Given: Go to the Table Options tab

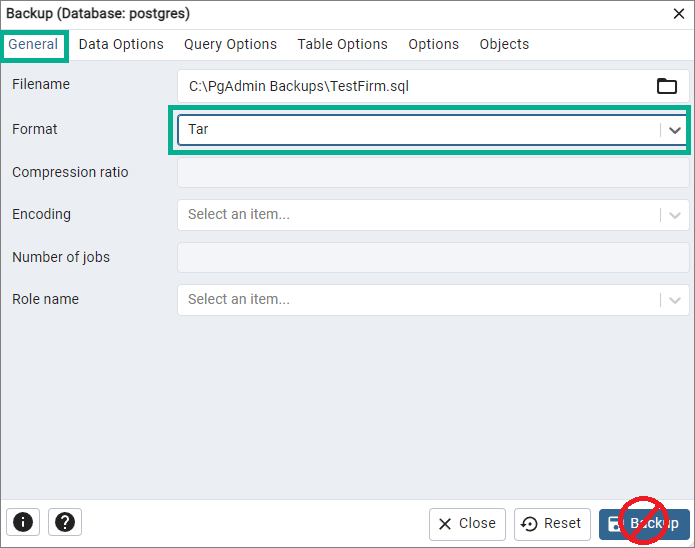Looking at the screenshot, I should point(342,44).
